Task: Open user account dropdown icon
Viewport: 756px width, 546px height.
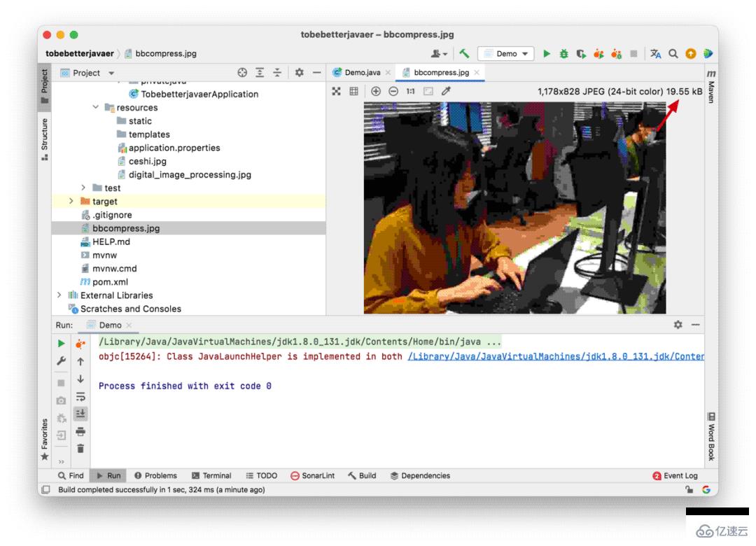Action: coord(439,53)
